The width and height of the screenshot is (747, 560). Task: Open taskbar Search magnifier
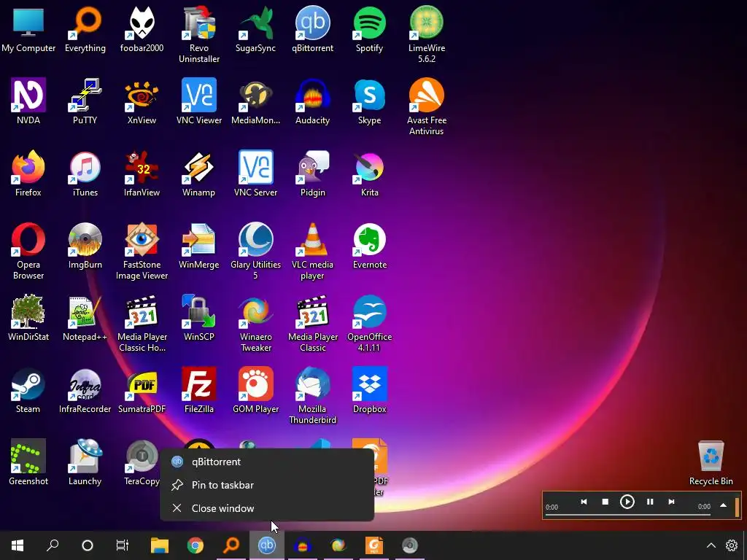pos(53,545)
